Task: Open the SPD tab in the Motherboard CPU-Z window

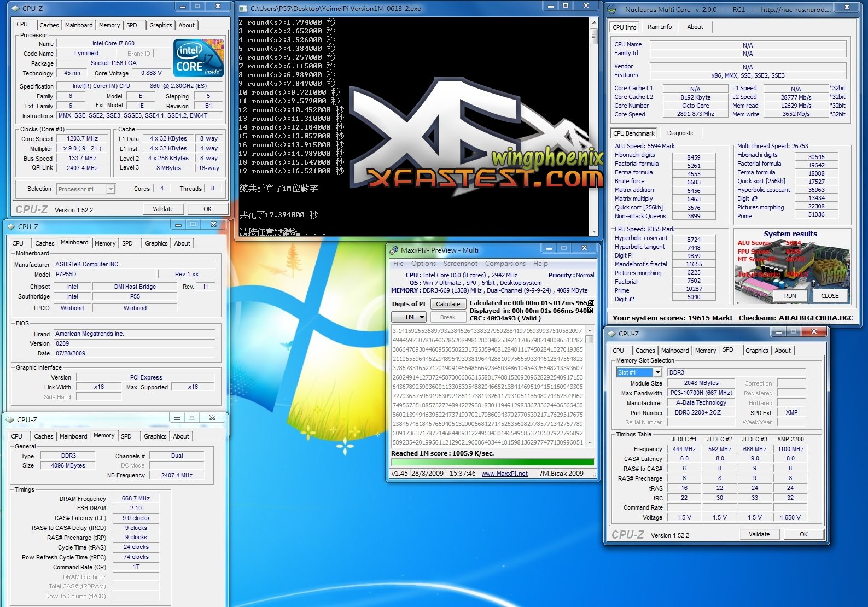Action: (x=127, y=243)
